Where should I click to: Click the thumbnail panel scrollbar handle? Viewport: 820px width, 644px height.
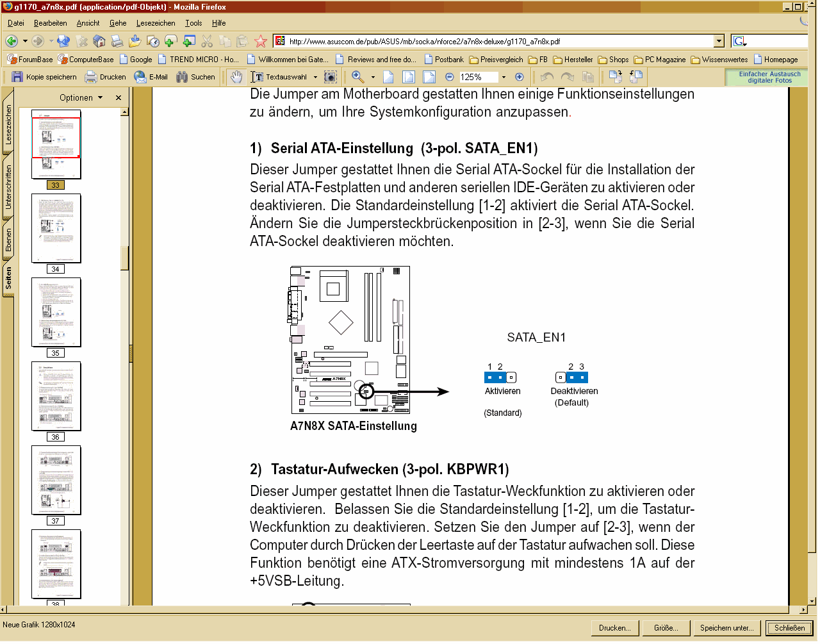[x=125, y=259]
